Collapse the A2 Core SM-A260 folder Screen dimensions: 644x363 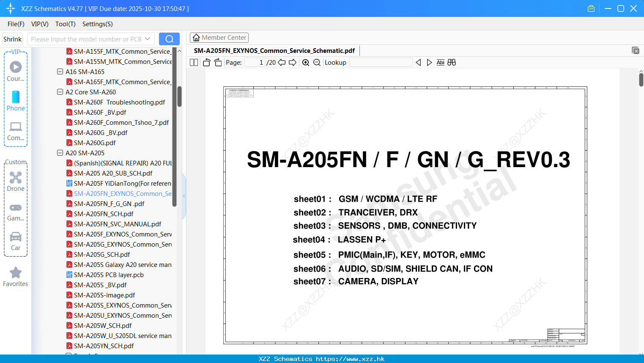click(60, 92)
